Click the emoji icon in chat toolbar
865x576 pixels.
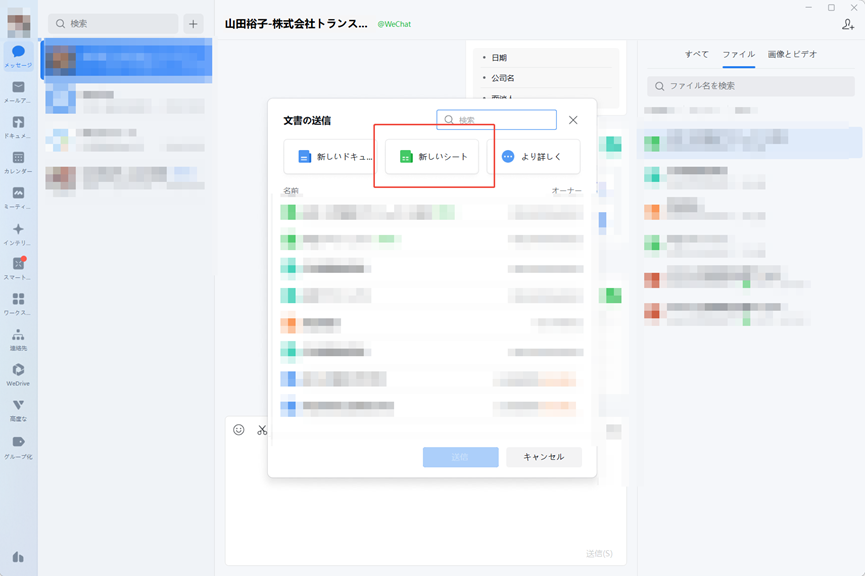pyautogui.click(x=239, y=430)
